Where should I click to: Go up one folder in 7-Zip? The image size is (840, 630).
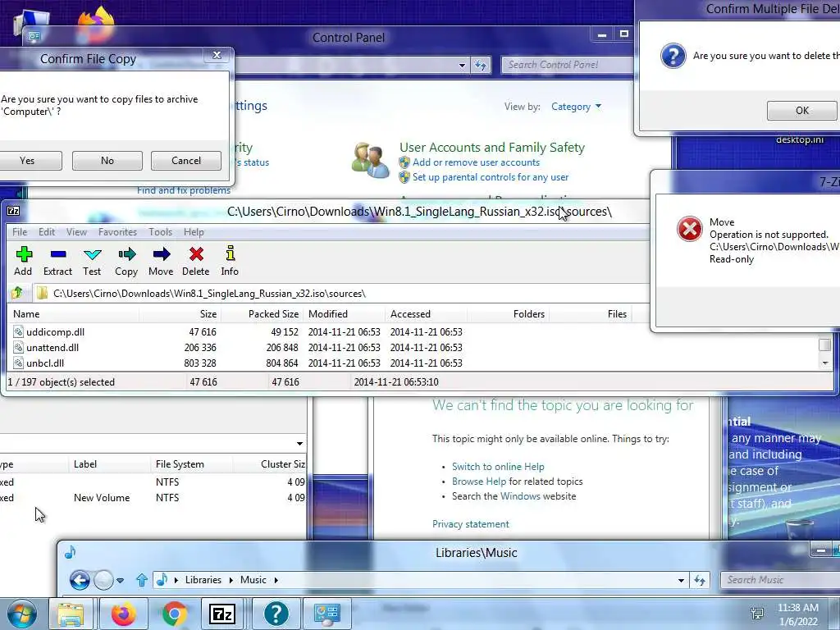[x=17, y=293]
